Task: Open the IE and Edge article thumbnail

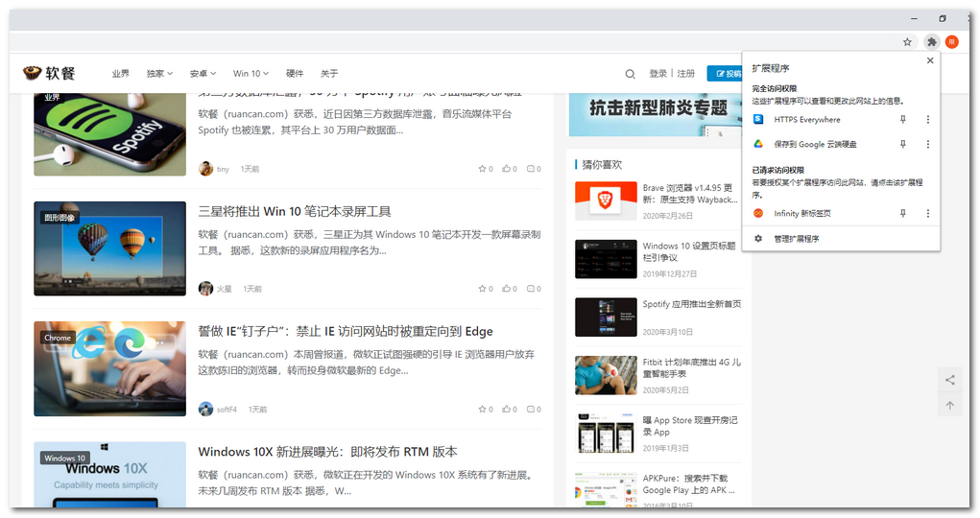Action: 110,368
